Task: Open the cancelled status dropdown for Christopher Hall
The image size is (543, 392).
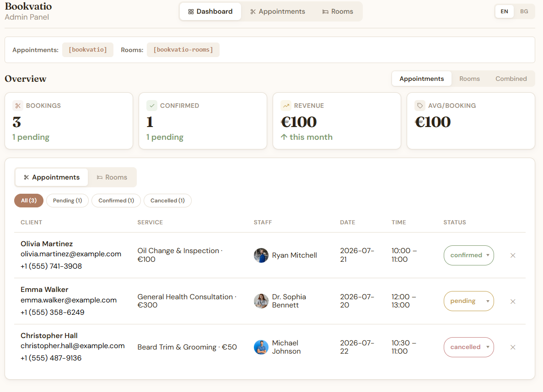Action: tap(468, 347)
